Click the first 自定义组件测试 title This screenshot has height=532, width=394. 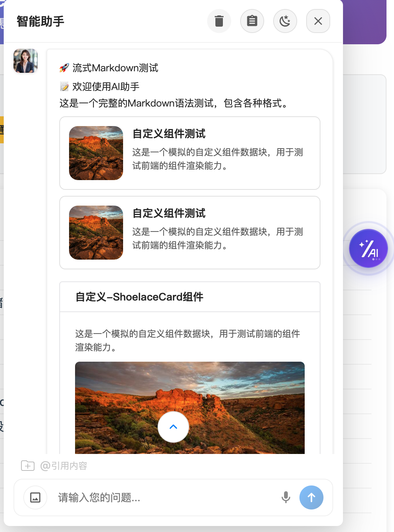(169, 134)
